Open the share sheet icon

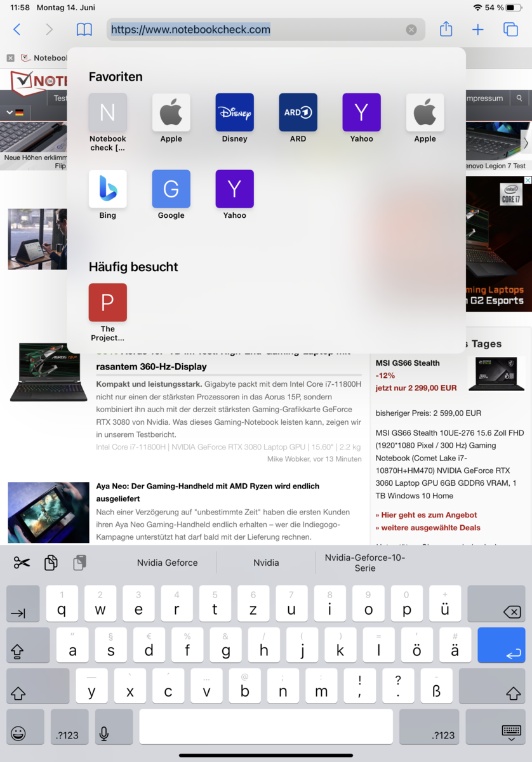[x=446, y=29]
